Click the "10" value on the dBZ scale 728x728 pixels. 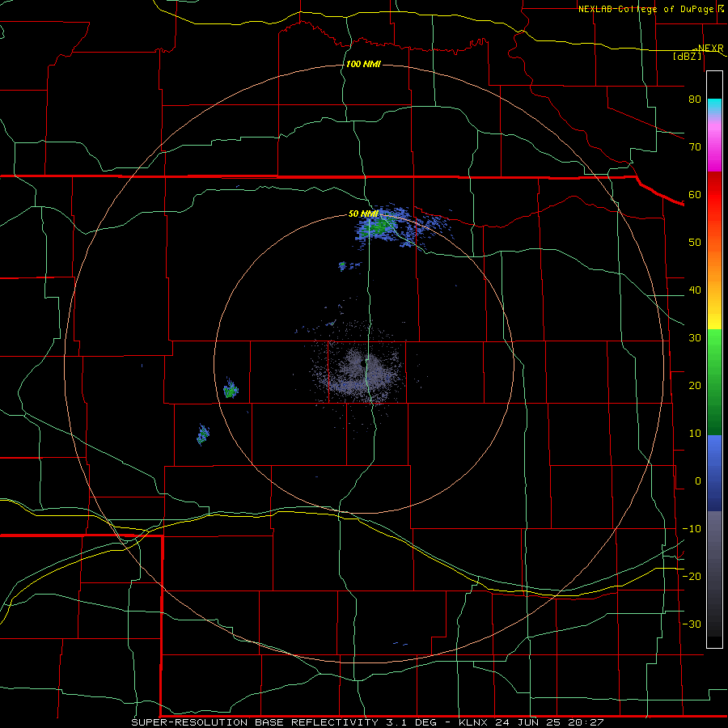coord(695,434)
